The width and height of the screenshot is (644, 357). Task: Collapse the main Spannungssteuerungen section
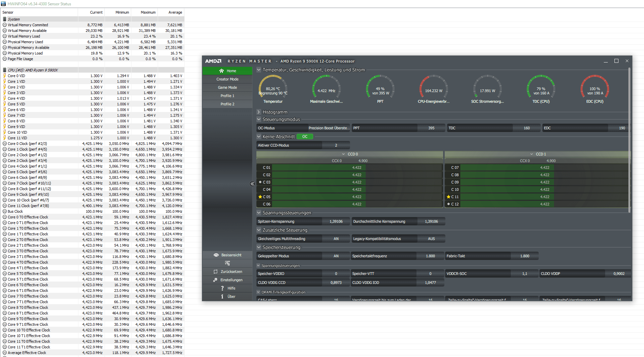pyautogui.click(x=259, y=213)
